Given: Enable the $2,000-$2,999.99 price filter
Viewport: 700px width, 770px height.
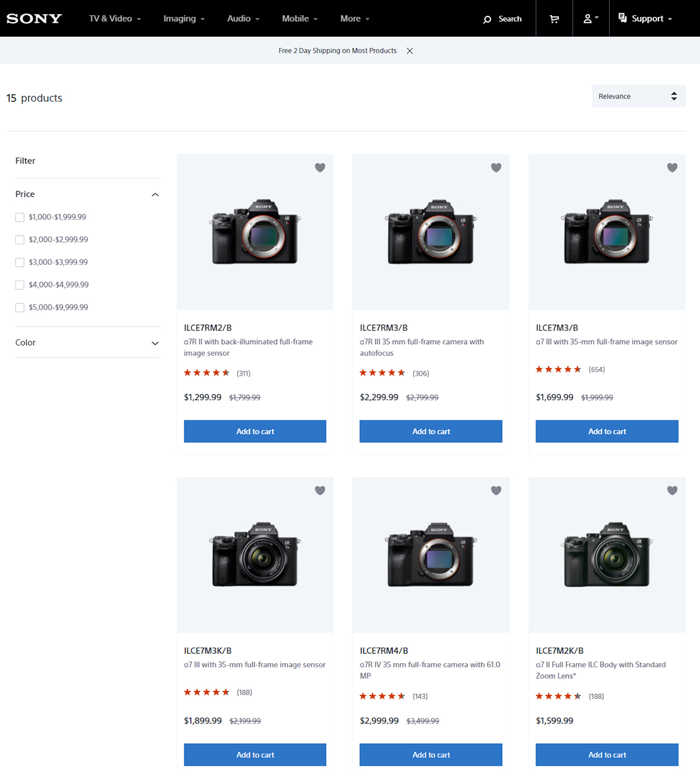Looking at the screenshot, I should (20, 240).
